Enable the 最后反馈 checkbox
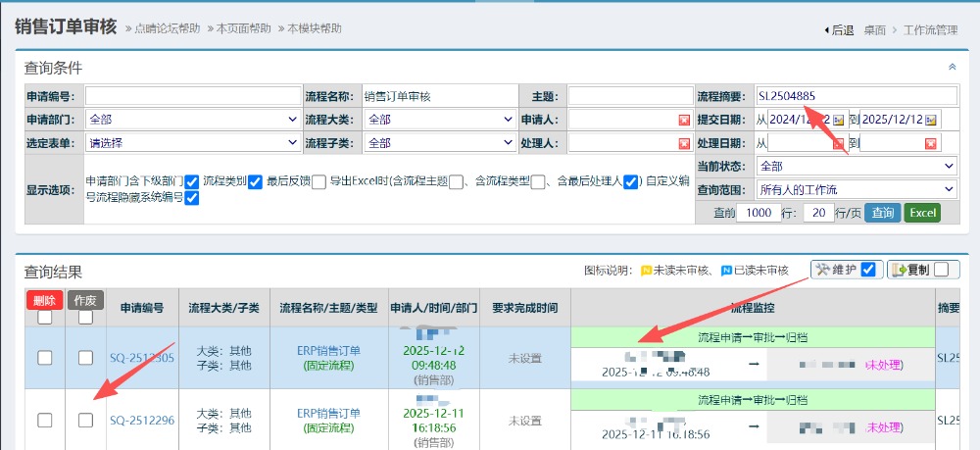Viewport: 980px width, 450px height. point(318,181)
